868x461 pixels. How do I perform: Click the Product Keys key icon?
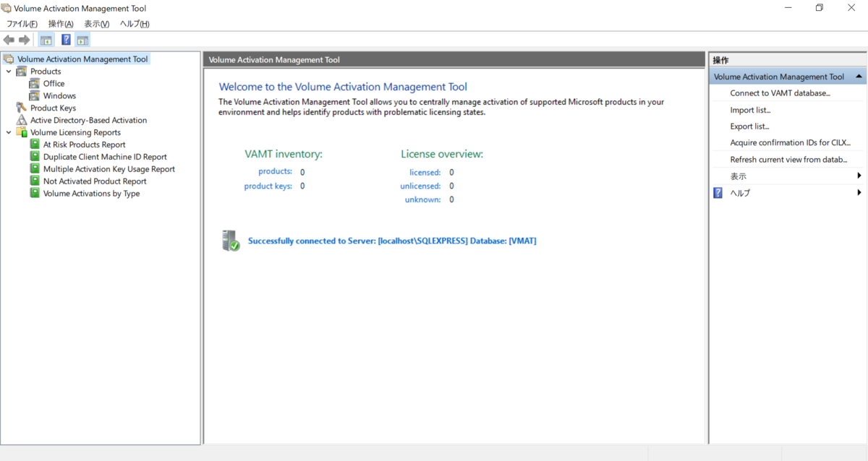click(x=22, y=108)
